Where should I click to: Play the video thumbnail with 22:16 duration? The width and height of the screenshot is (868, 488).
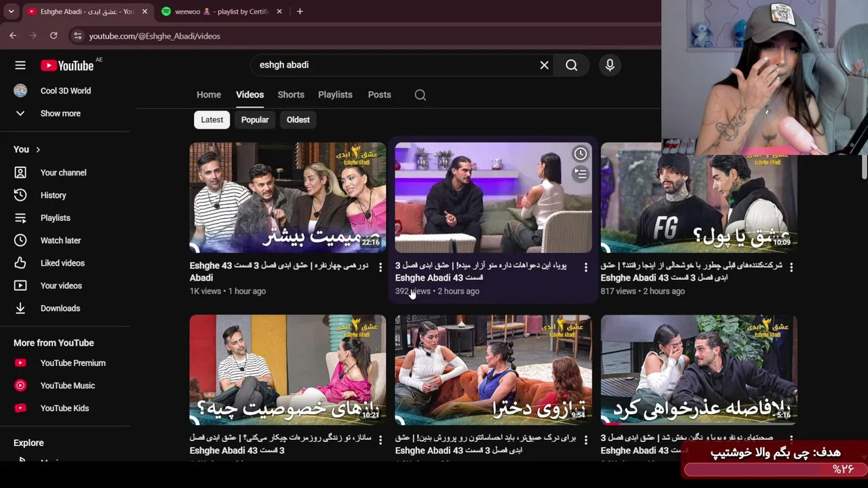pyautogui.click(x=288, y=197)
